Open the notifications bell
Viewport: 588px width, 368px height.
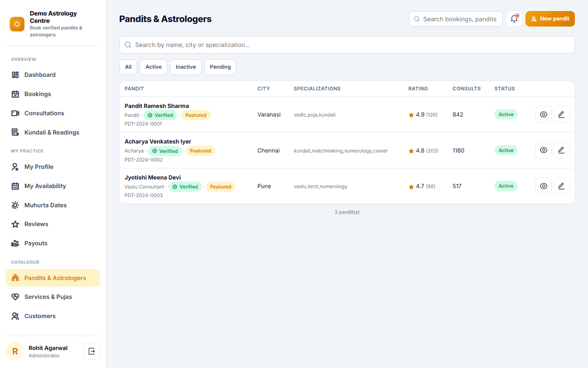pyautogui.click(x=514, y=19)
